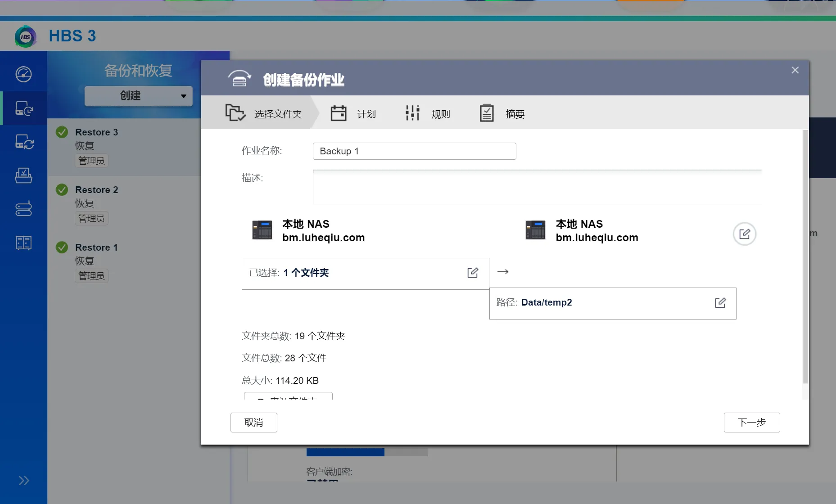Edit the Data/temp2 destination path
Image resolution: width=836 pixels, height=504 pixels.
pos(720,303)
